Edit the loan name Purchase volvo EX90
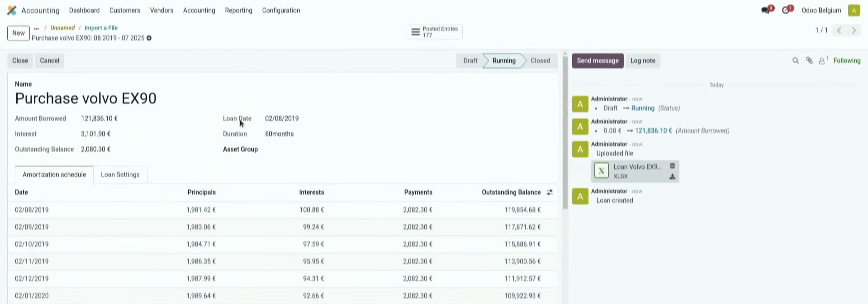Viewport: 868px width, 304px height. 85,98
